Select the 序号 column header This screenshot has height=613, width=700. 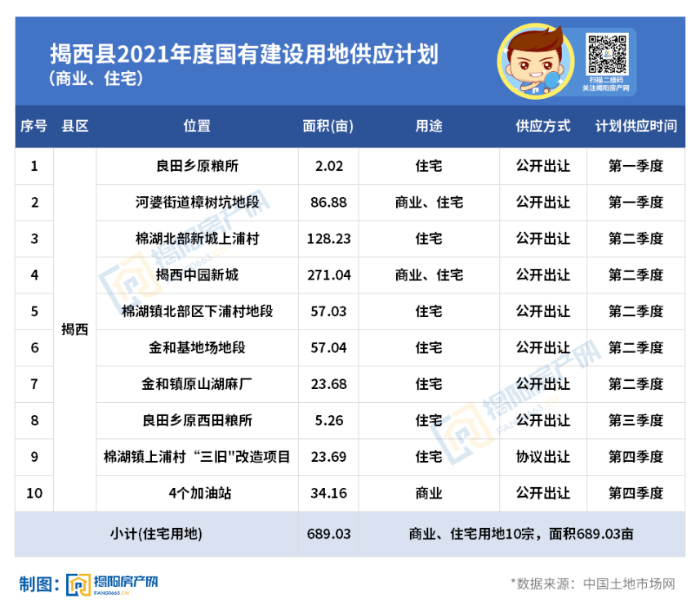[x=34, y=127]
